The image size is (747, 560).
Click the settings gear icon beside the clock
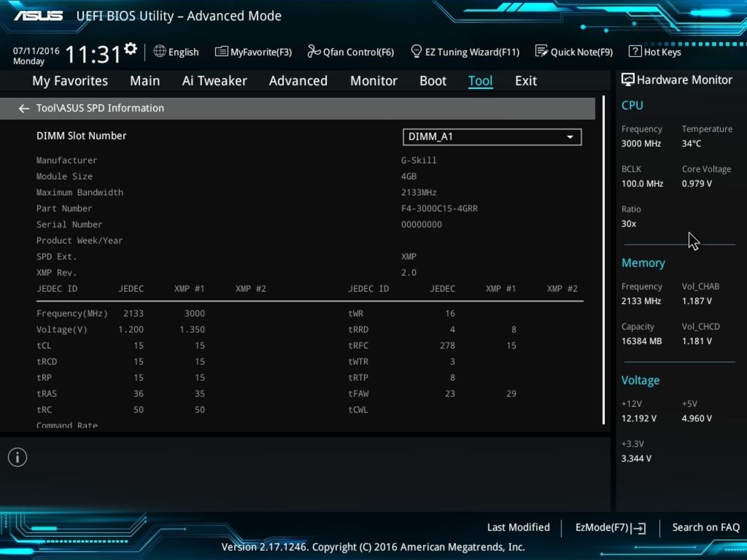130,49
